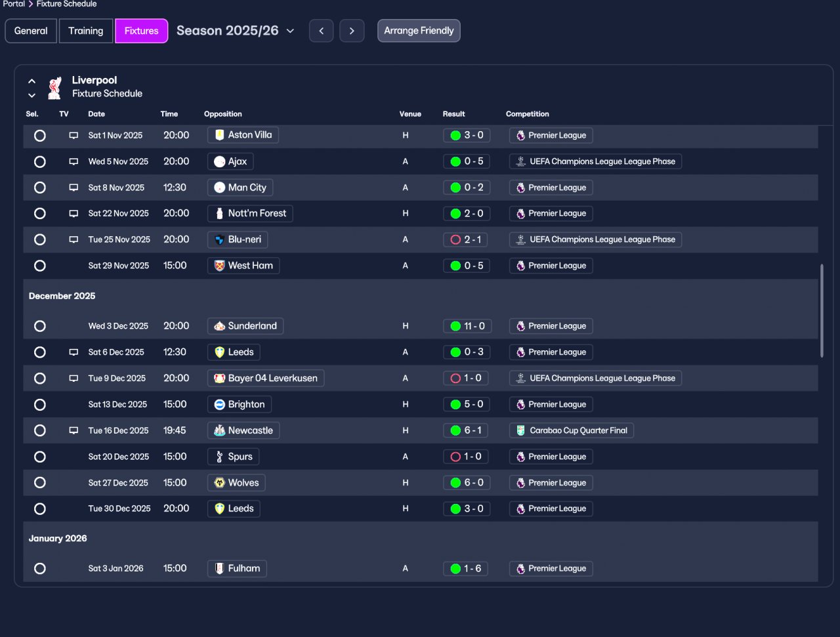Click the down chevron beside Liverpool
Image resolution: width=840 pixels, height=637 pixels.
31,95
